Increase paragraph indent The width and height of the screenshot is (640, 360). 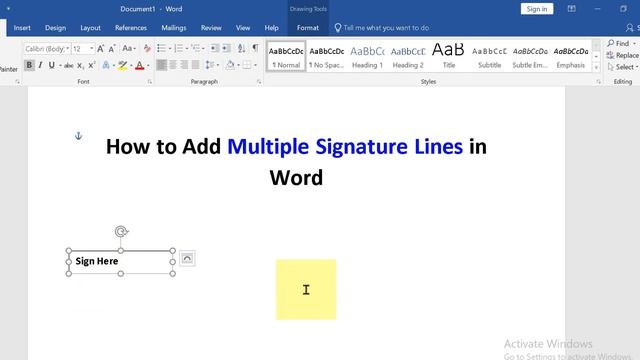pos(226,49)
